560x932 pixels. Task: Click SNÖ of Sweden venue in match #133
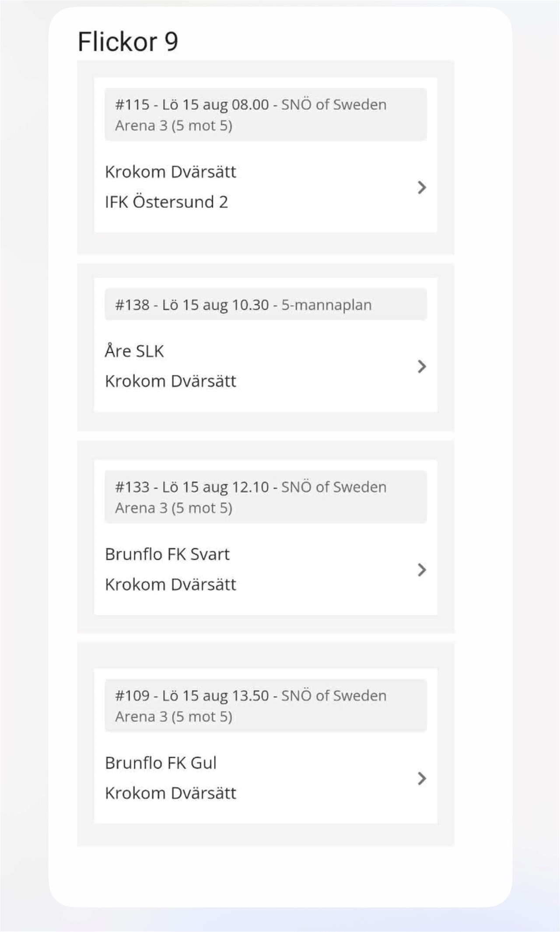(x=334, y=487)
